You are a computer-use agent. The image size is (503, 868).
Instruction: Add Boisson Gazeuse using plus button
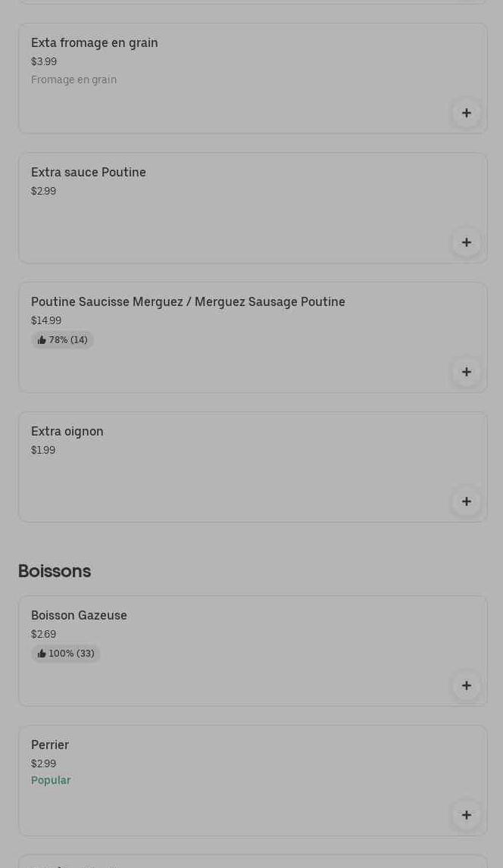click(466, 686)
